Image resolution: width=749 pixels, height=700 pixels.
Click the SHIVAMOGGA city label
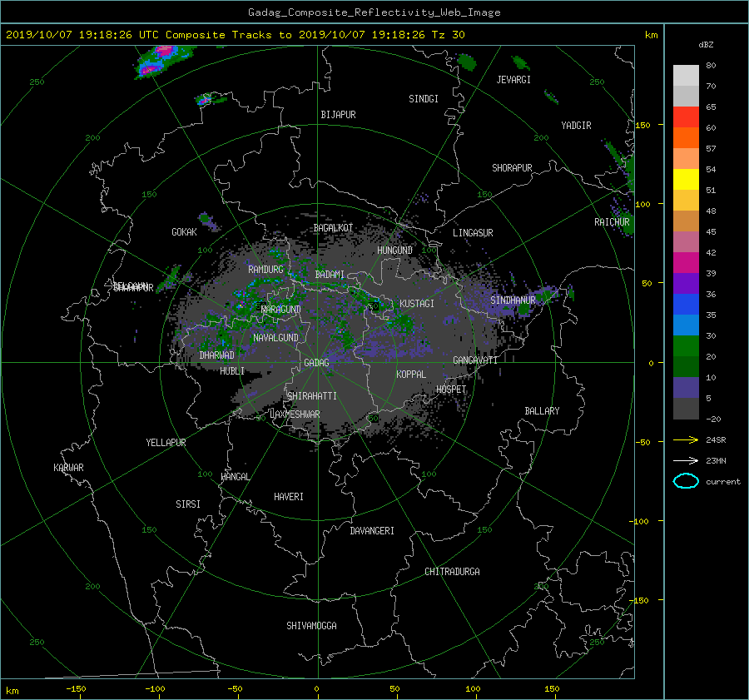point(311,625)
